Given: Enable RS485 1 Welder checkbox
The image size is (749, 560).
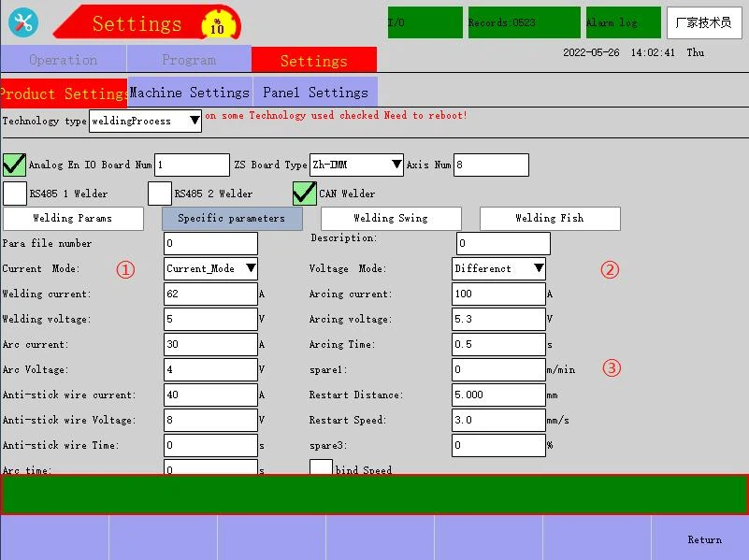Looking at the screenshot, I should coord(15,194).
